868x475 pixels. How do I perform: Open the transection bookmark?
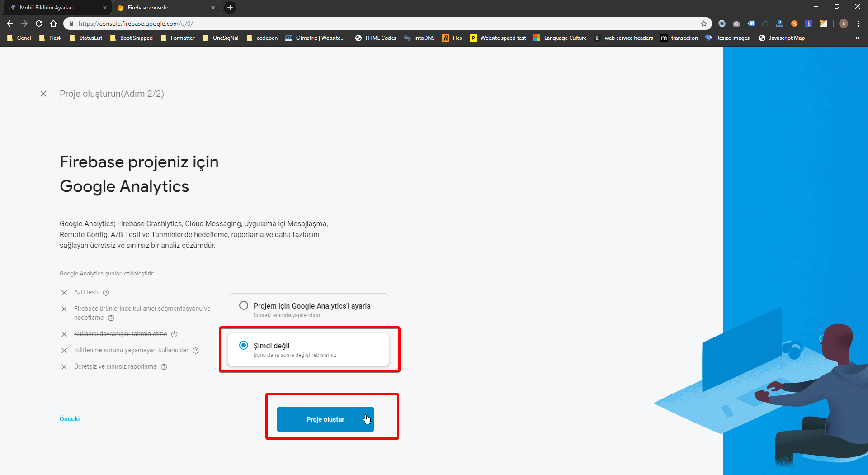tap(679, 38)
